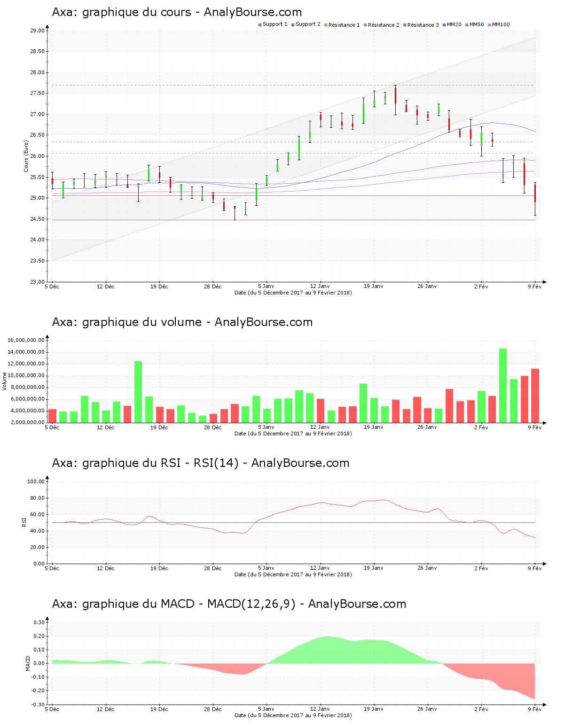
Task: Click the last red bar in volume chart
Action: [x=535, y=395]
